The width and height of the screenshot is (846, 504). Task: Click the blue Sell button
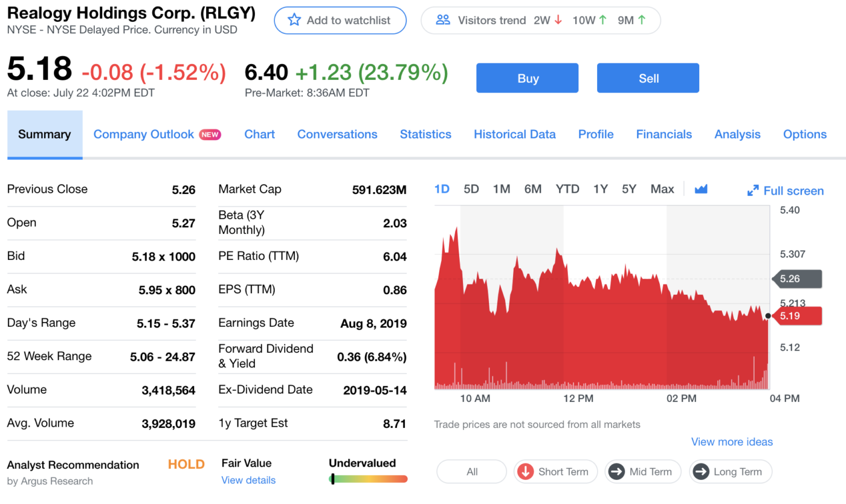click(648, 78)
